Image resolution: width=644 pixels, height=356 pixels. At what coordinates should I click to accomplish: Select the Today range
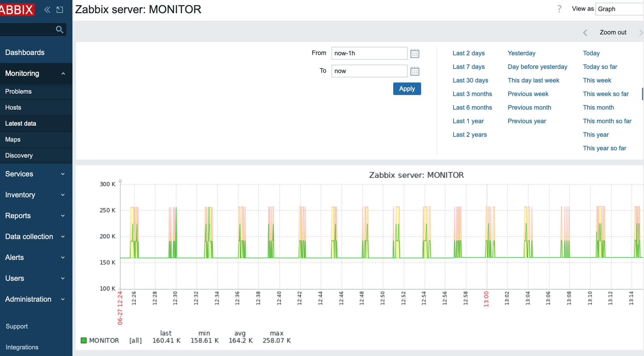(591, 53)
